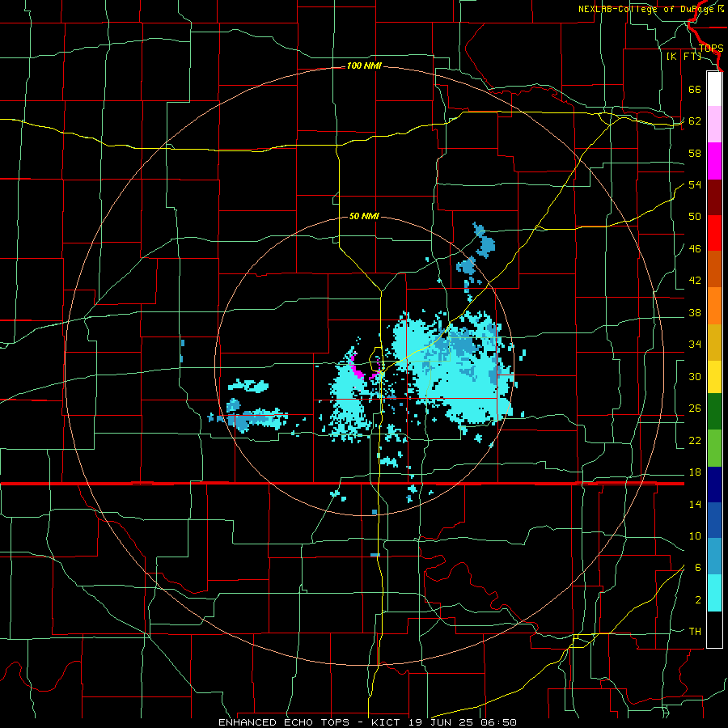728x728 pixels.
Task: Click the yellow legend swatch
Action: pos(714,376)
